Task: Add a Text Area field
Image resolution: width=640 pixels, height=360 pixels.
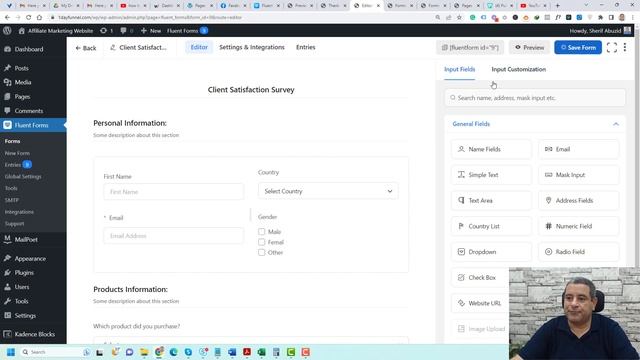Action: tap(491, 200)
